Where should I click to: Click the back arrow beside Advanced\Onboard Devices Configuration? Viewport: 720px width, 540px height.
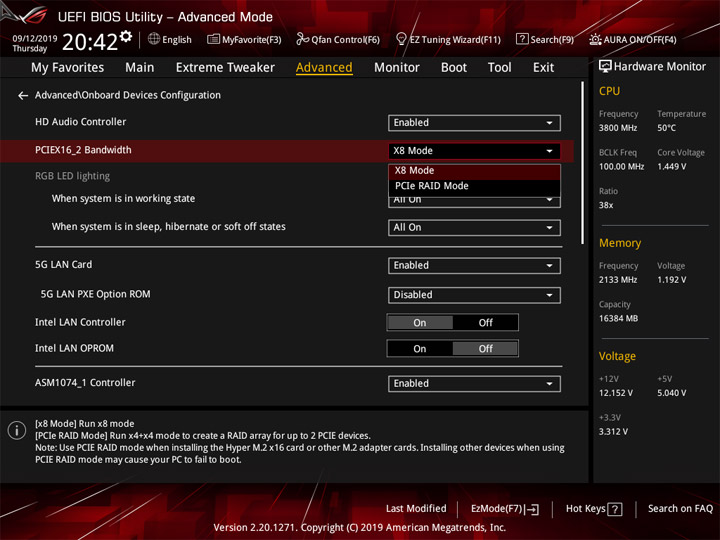click(22, 96)
